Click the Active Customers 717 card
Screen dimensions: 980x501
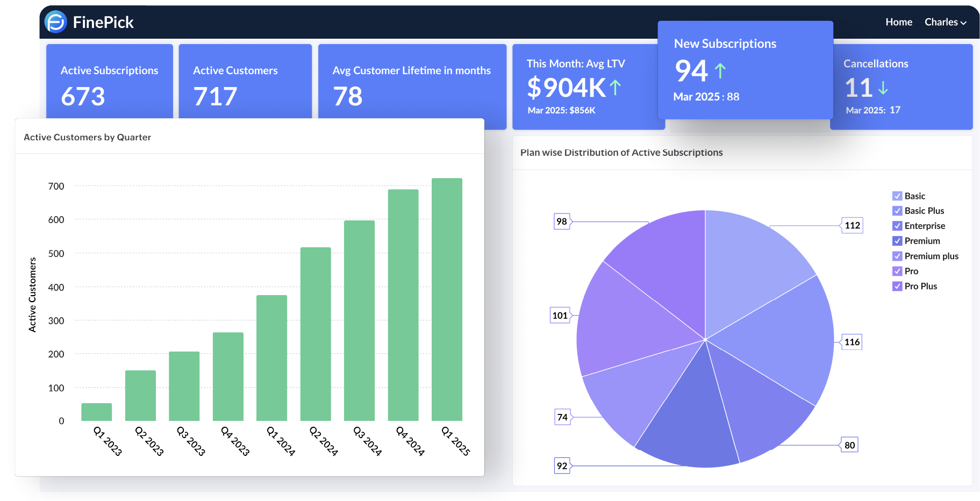pos(245,81)
